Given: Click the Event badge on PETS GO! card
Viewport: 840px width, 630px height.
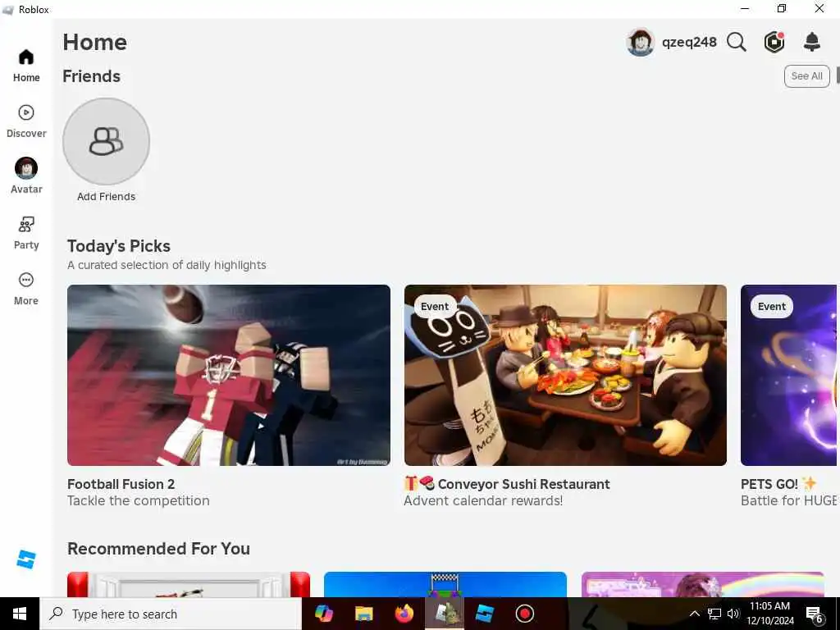Looking at the screenshot, I should 771,307.
